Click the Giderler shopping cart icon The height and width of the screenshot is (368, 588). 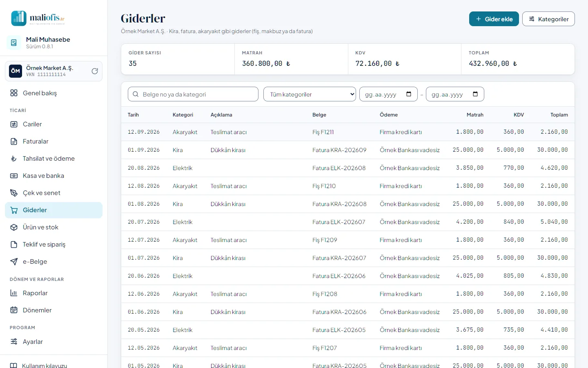[x=14, y=210]
